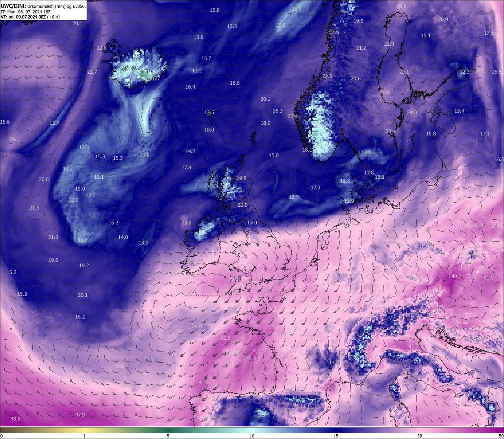Click the 24.8 value label

point(384,93)
